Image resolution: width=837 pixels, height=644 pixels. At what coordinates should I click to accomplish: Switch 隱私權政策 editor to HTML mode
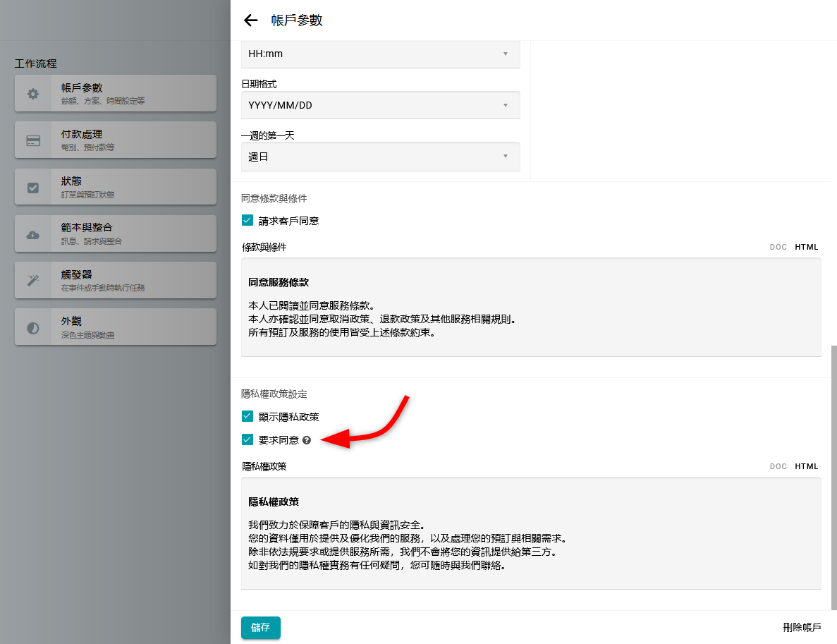(x=807, y=466)
